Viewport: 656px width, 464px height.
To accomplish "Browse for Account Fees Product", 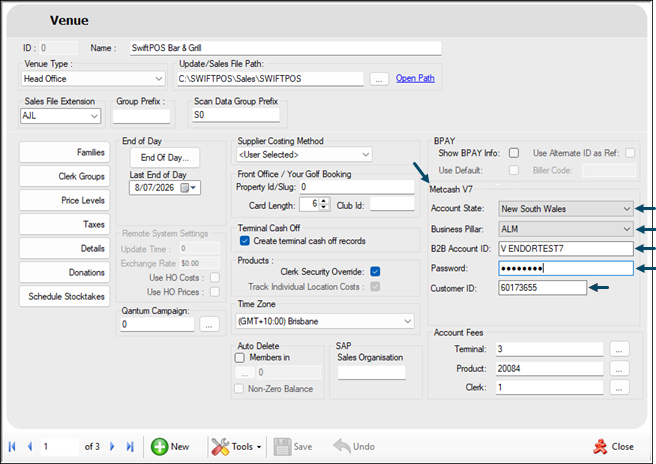I will 619,369.
